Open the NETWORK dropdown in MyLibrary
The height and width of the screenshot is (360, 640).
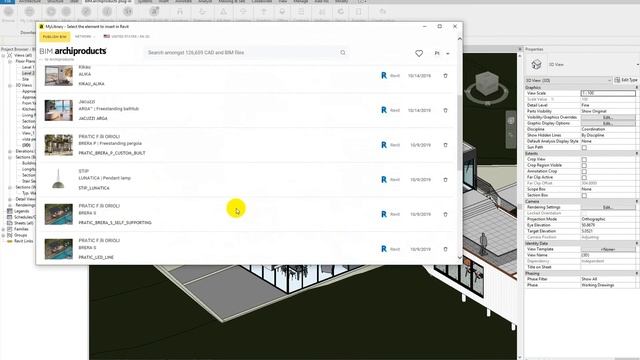click(x=84, y=36)
